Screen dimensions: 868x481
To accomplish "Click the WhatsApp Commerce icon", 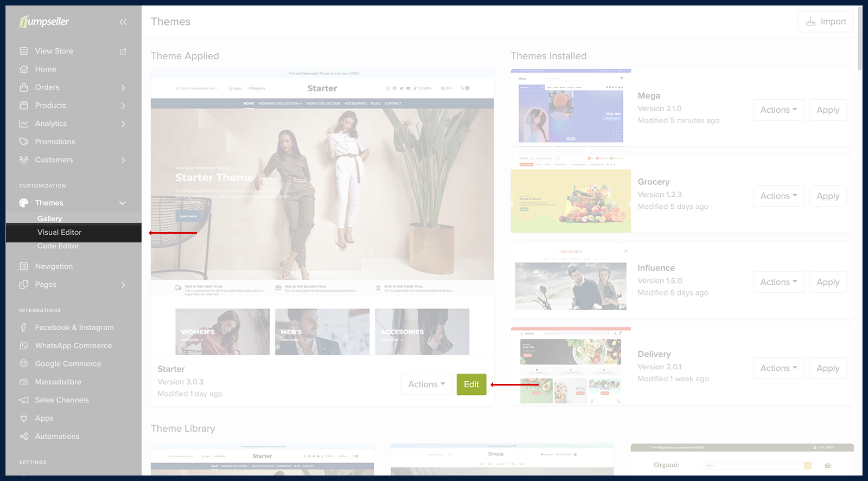I will point(24,345).
